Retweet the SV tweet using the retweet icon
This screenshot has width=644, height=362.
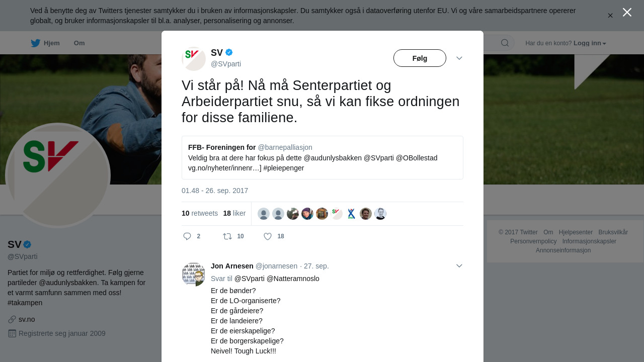(227, 236)
